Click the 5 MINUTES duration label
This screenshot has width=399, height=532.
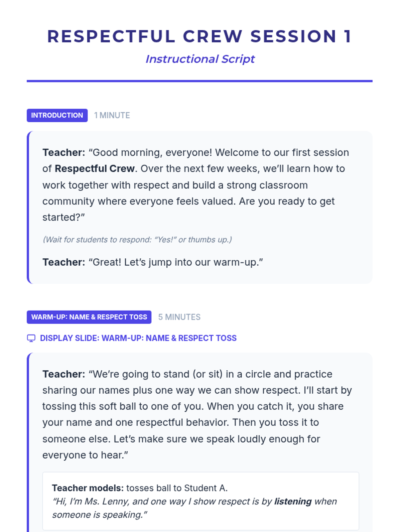179,317
